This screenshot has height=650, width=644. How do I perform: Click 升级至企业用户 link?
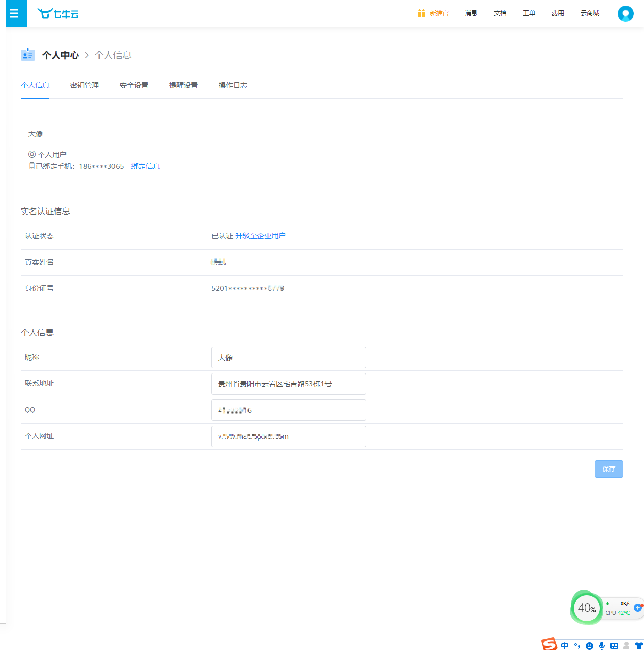click(260, 236)
